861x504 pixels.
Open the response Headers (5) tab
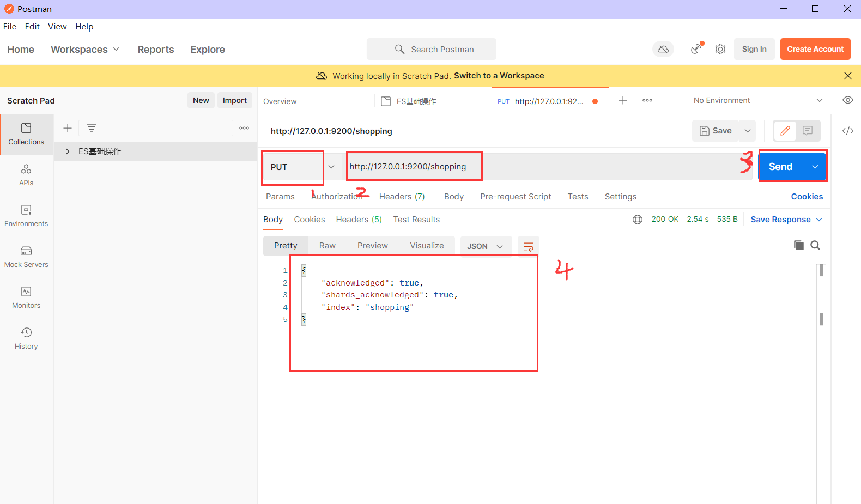pyautogui.click(x=359, y=220)
